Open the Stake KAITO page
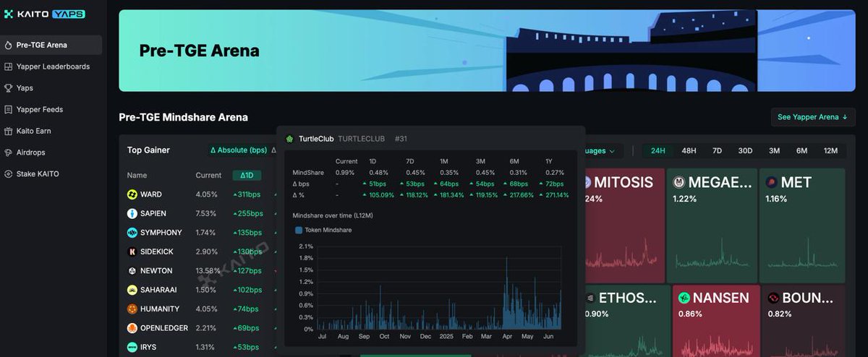Screen dimensions: 868x357 (51, 174)
